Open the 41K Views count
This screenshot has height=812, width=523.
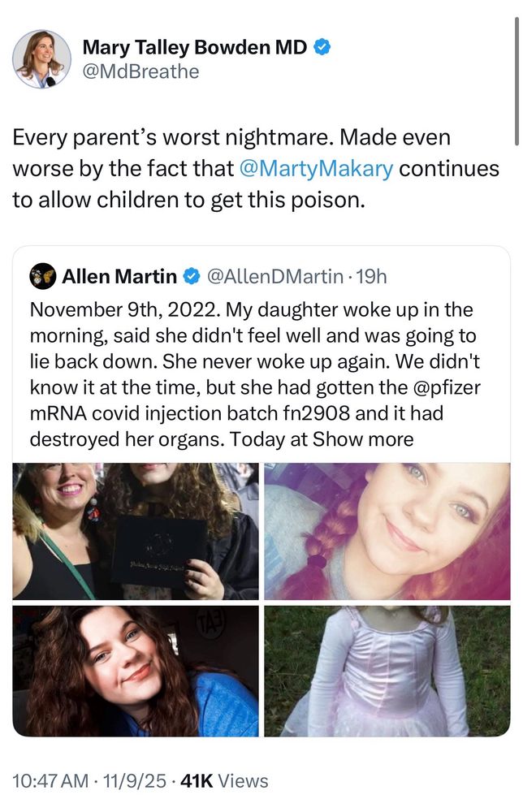pyautogui.click(x=223, y=781)
